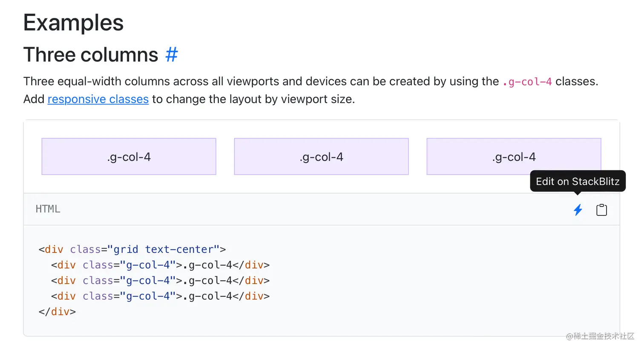Copy the HTML snippet using clipboard icon

[601, 209]
